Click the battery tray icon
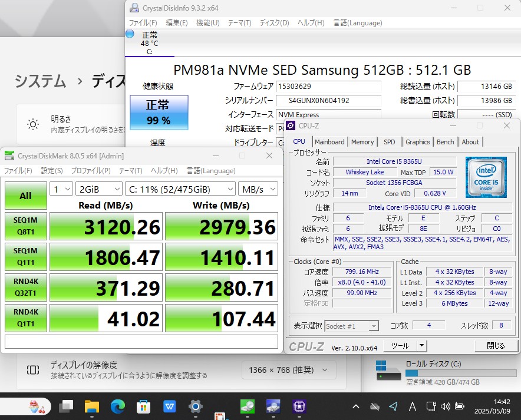Viewport: 521px width, 420px height. tap(460, 406)
